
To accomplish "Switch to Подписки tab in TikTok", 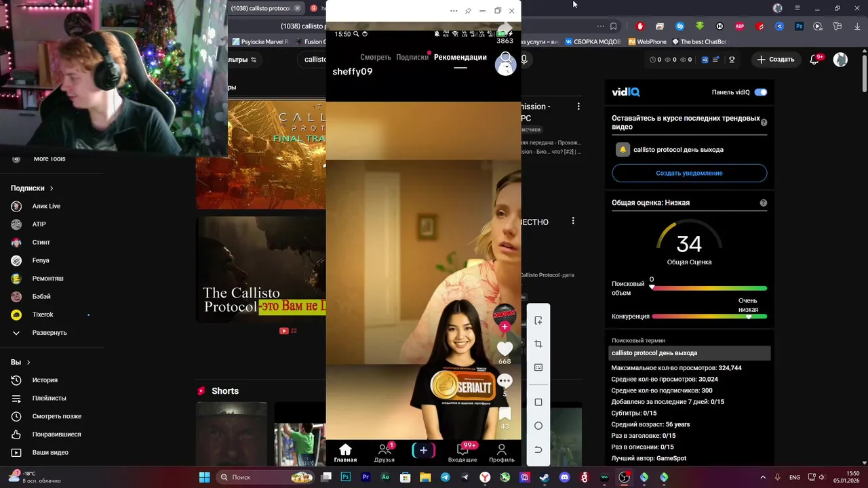I will [412, 58].
